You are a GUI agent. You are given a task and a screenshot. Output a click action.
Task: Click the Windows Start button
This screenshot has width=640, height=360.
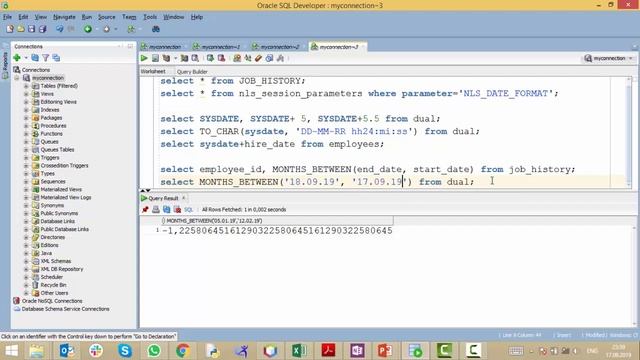[x=11, y=351]
